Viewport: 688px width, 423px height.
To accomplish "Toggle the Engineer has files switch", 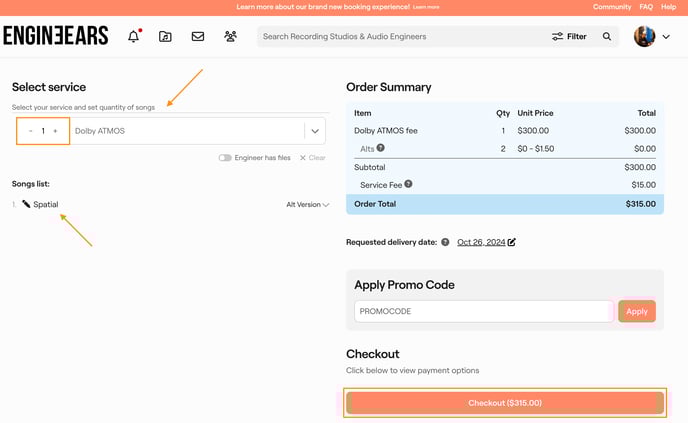I will pos(225,158).
